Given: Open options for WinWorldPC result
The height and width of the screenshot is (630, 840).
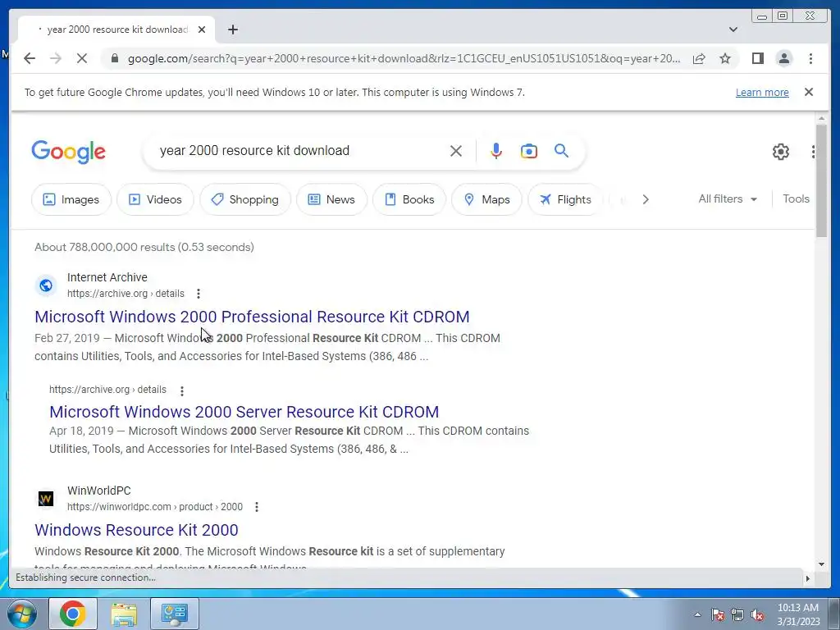Looking at the screenshot, I should pos(257,507).
